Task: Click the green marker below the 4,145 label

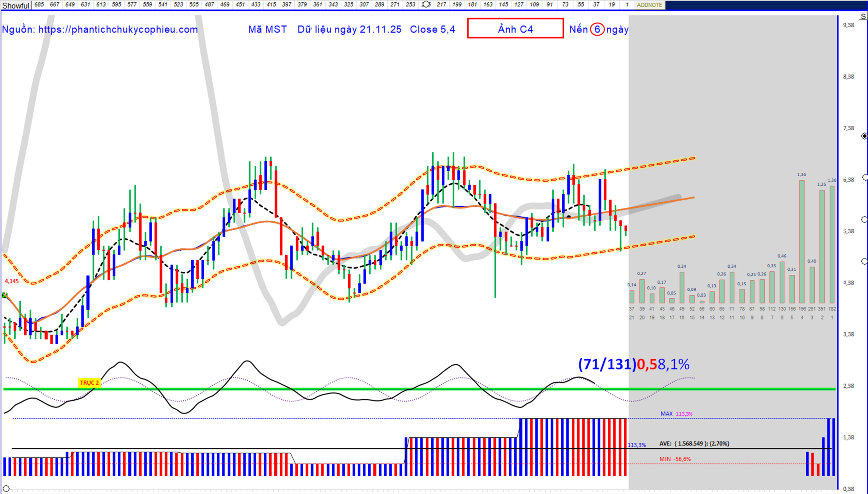Action: 4,295
